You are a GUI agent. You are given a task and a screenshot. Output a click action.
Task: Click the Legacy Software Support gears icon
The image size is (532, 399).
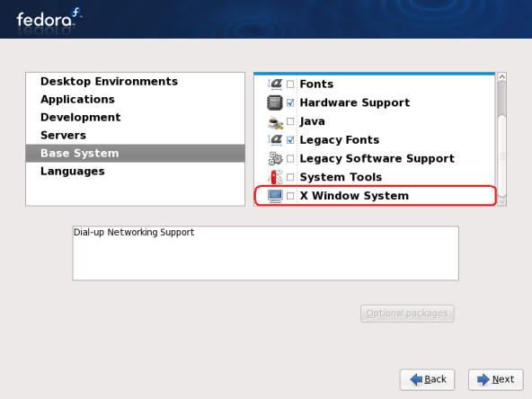click(275, 158)
